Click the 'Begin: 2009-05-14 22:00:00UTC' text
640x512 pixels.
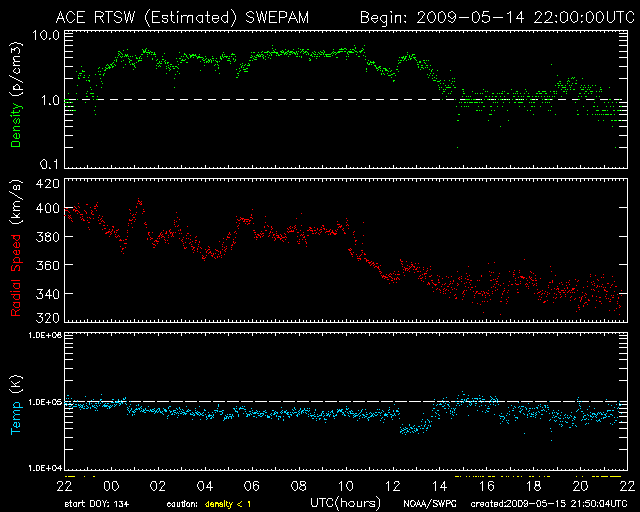coord(497,18)
